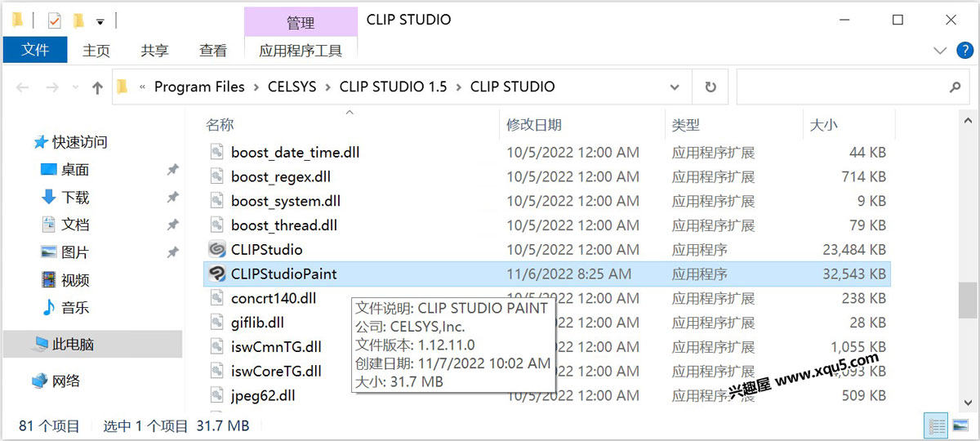Viewport: 980px width, 441px height.
Task: Select 快速访问 in navigation pane
Action: 80,142
